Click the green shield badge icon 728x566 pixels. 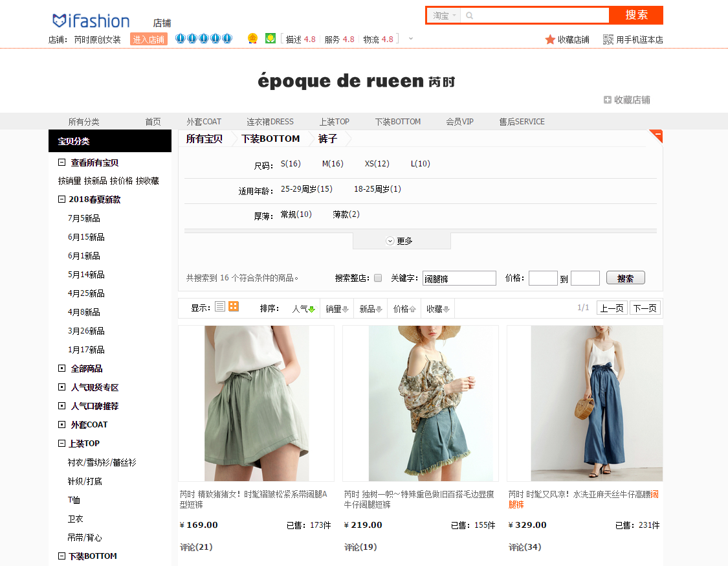coord(270,39)
